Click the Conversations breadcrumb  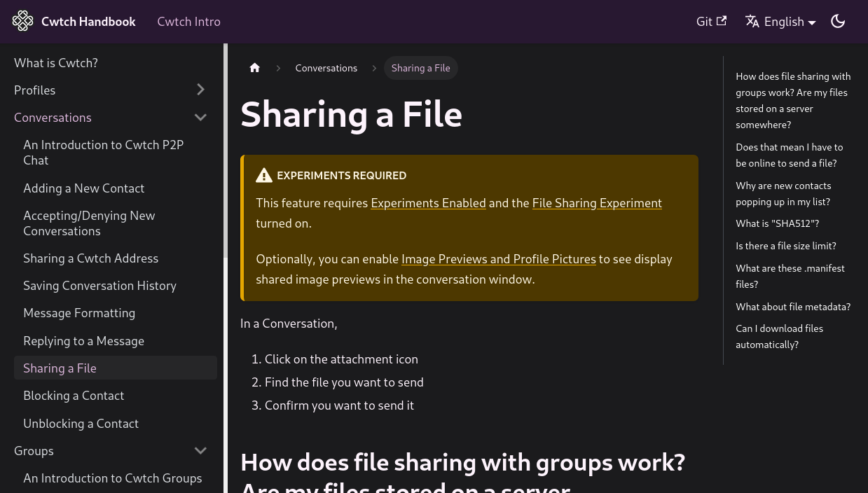pyautogui.click(x=326, y=68)
